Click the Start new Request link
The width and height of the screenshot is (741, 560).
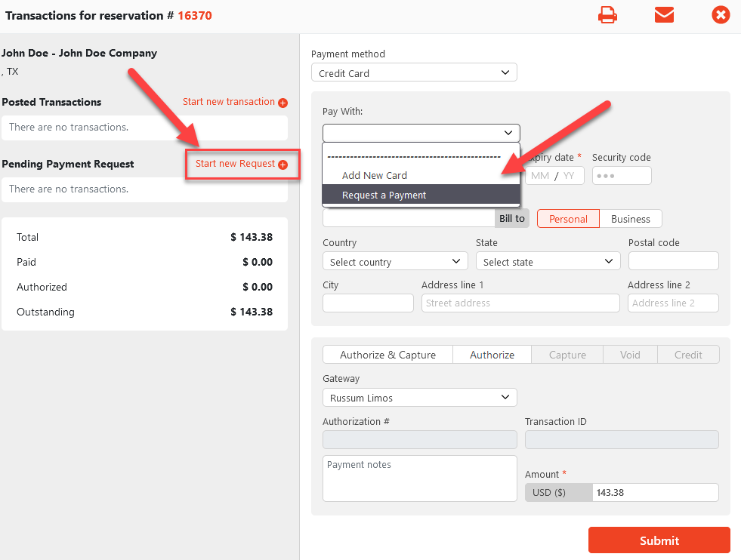(235, 164)
